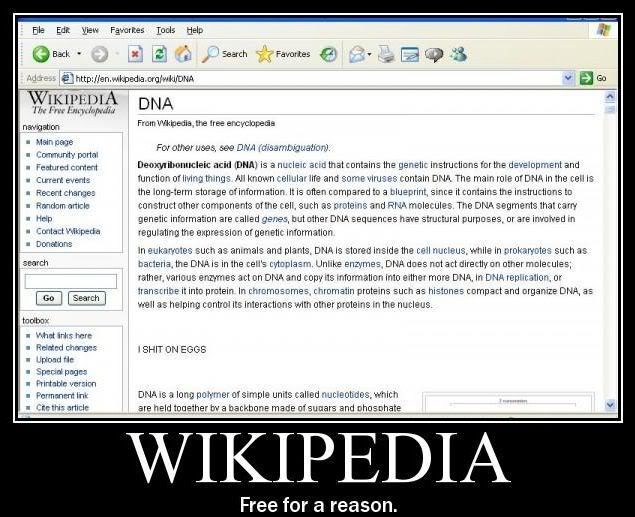Screen dimensions: 635x517
Task: Open the Favorites star toolbar button
Action: click(283, 54)
